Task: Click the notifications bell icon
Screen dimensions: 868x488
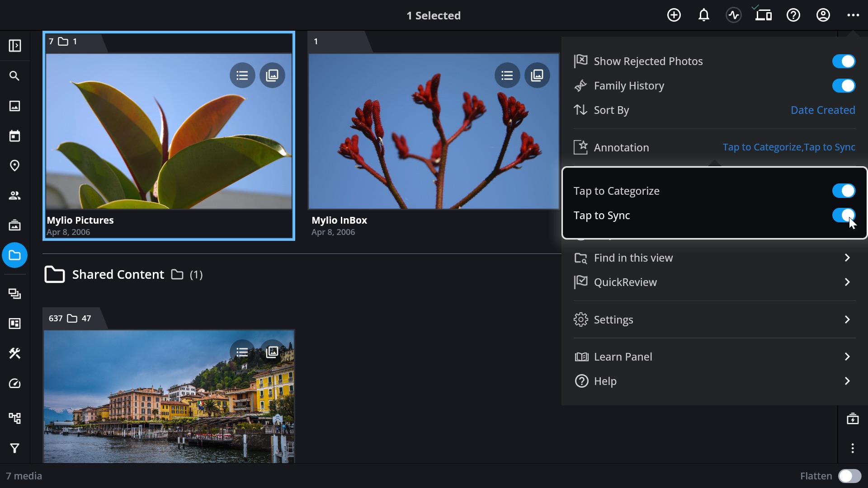Action: coord(703,15)
